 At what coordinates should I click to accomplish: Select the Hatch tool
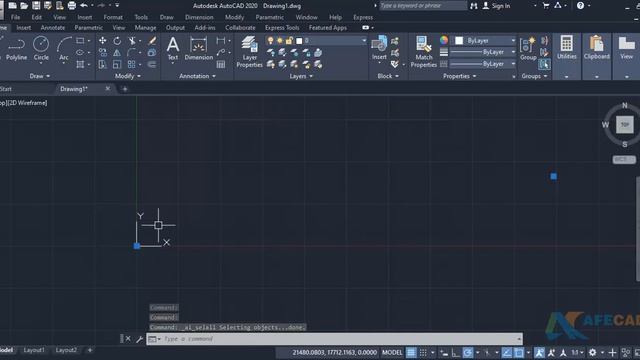point(80,64)
